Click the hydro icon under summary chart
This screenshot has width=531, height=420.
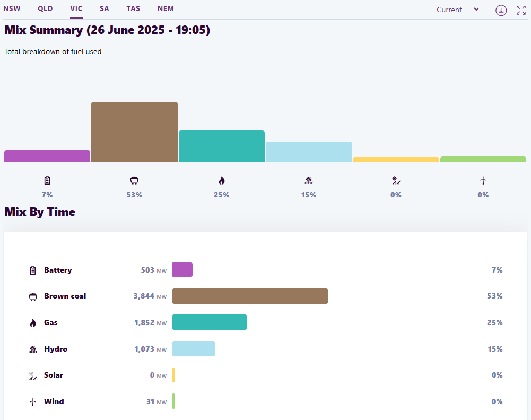click(x=308, y=180)
